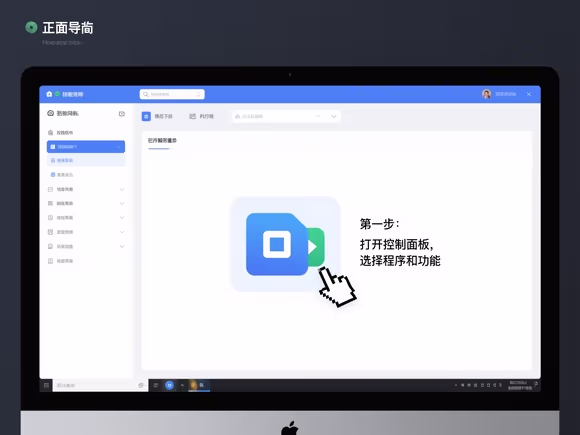Viewport: 580px width, 435px height.
Task: Click the blue square icon tab in toolbar
Action: coord(146,116)
